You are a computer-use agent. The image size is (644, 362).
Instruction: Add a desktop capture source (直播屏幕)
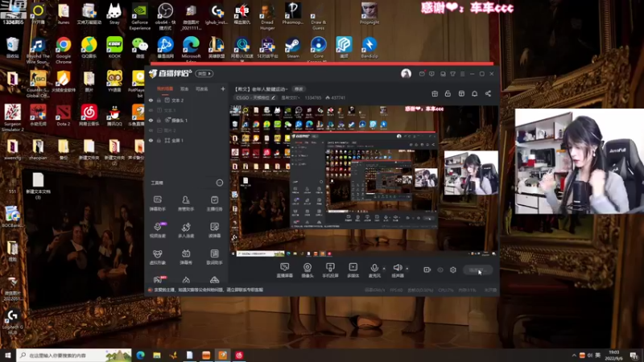285,270
